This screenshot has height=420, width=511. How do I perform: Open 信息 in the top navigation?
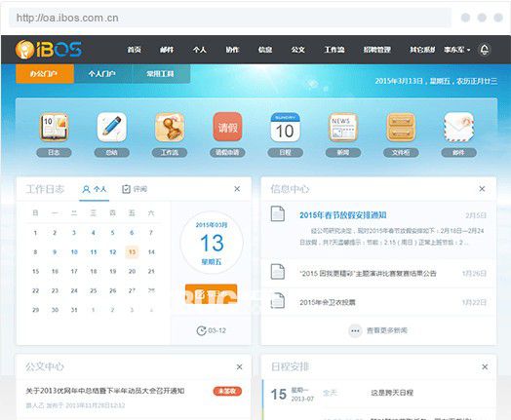[265, 50]
